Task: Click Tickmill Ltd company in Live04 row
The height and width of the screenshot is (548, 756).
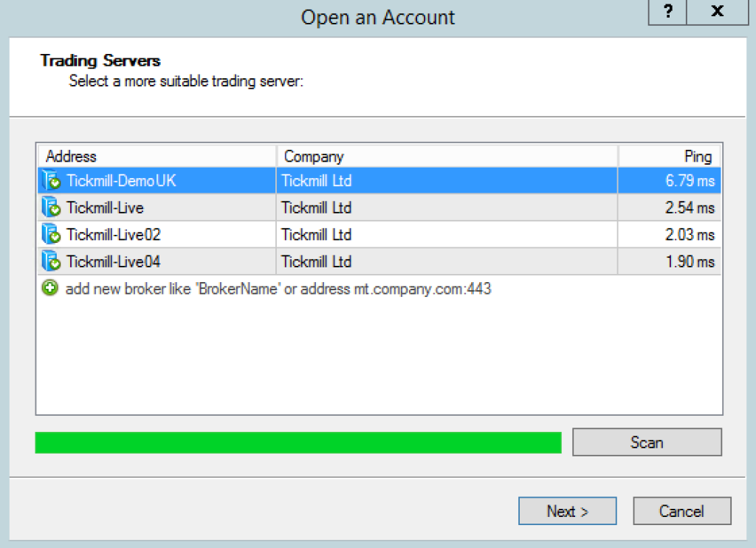Action: click(x=316, y=261)
